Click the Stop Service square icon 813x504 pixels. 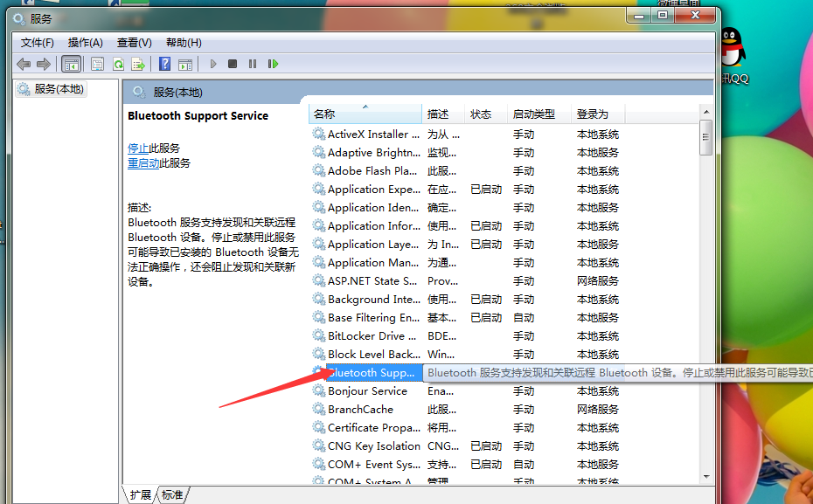click(x=233, y=64)
